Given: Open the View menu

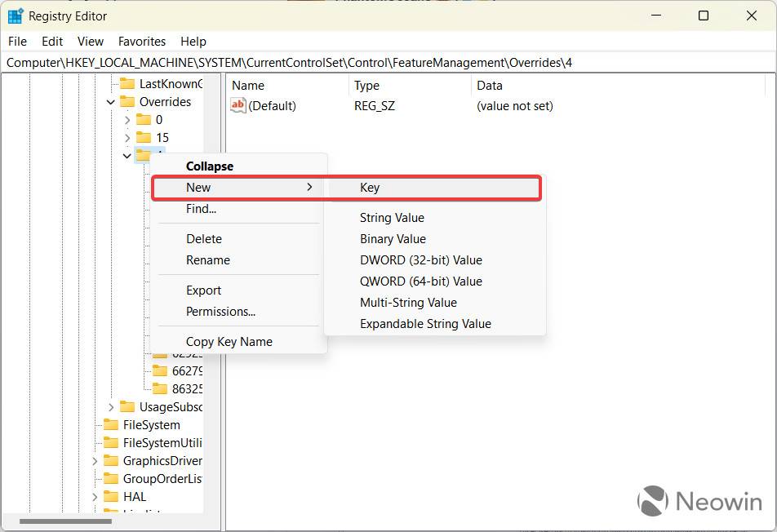Looking at the screenshot, I should click(90, 41).
